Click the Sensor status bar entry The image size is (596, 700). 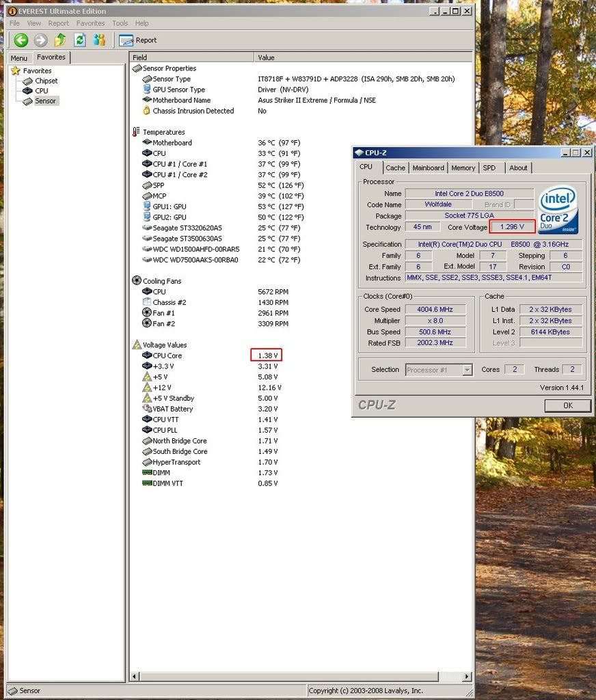point(25,690)
